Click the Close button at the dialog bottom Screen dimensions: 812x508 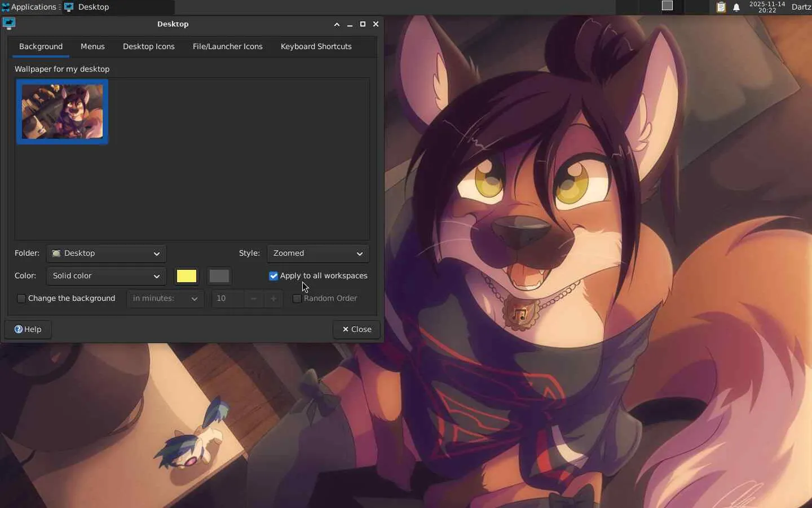pos(356,330)
